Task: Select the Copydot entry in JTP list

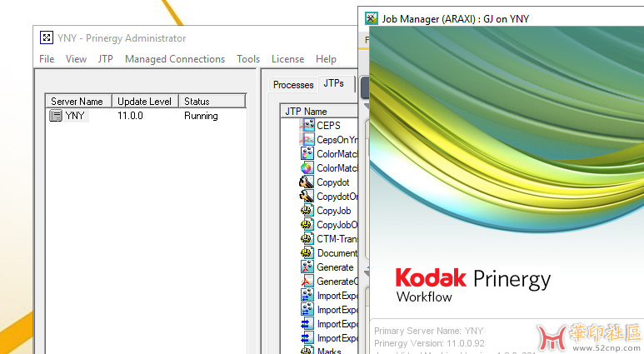Action: pyautogui.click(x=333, y=182)
